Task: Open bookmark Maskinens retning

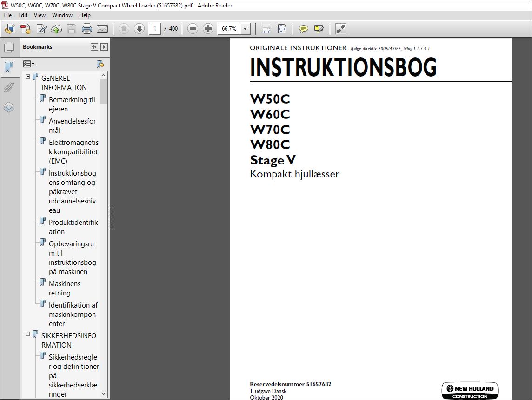Action: [x=65, y=289]
